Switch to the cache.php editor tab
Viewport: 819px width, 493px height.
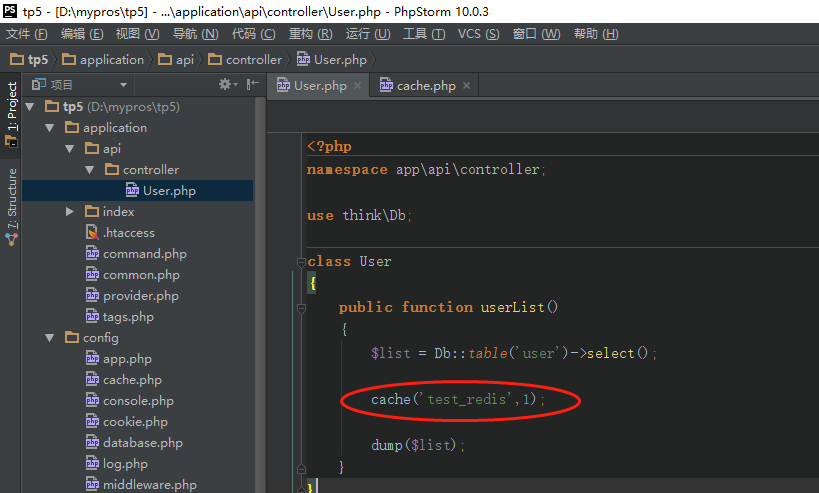pyautogui.click(x=424, y=86)
